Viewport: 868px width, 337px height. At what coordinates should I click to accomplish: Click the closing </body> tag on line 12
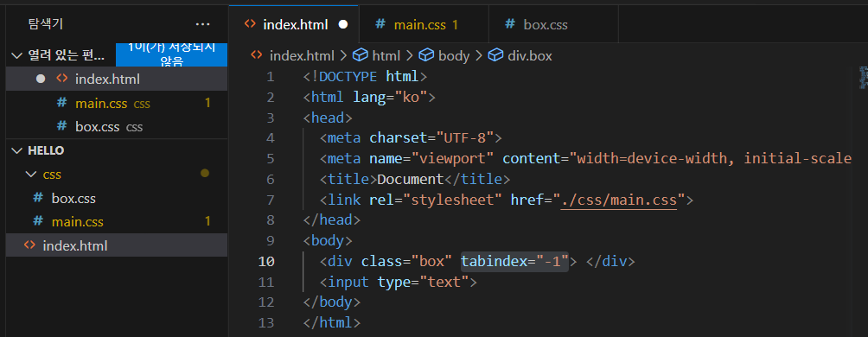[332, 302]
